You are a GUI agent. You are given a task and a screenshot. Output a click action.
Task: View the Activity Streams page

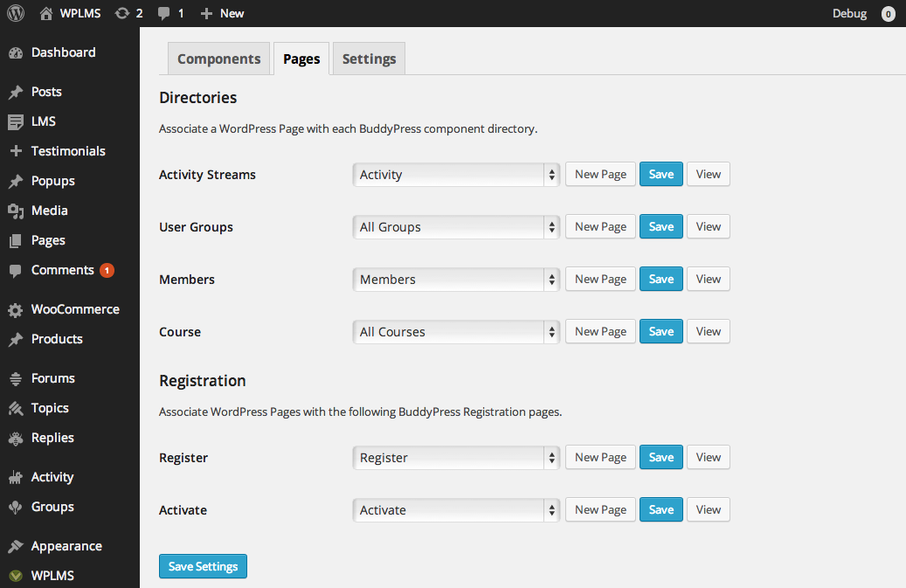pos(709,175)
